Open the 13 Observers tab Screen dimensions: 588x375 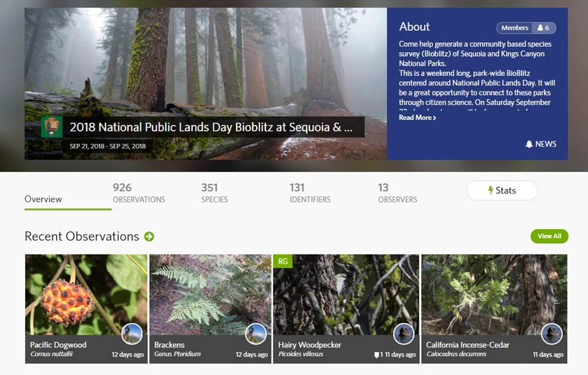(397, 193)
